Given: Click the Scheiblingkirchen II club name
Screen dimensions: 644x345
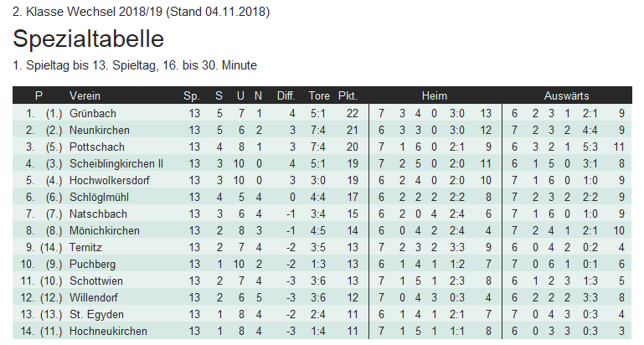Looking at the screenshot, I should tap(116, 163).
